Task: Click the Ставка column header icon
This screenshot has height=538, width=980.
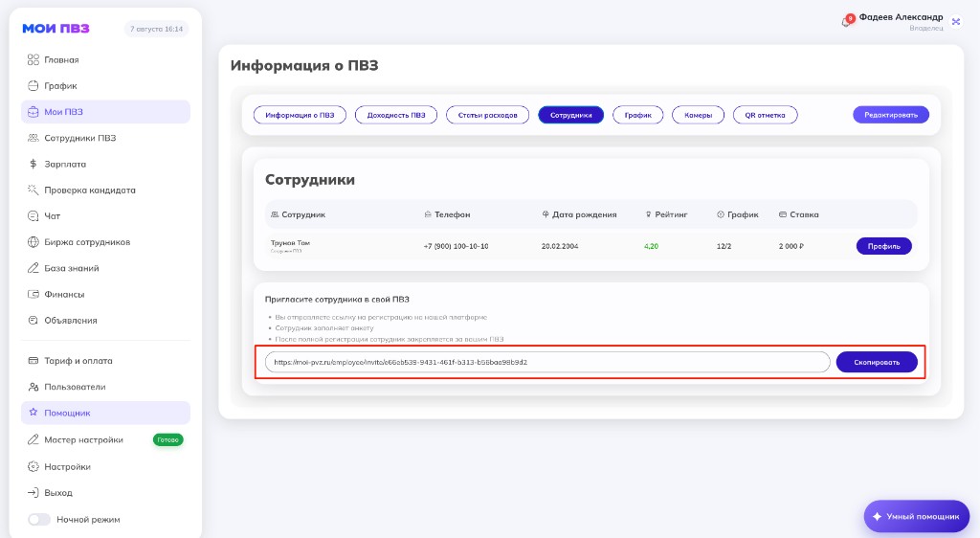Action: [783, 214]
